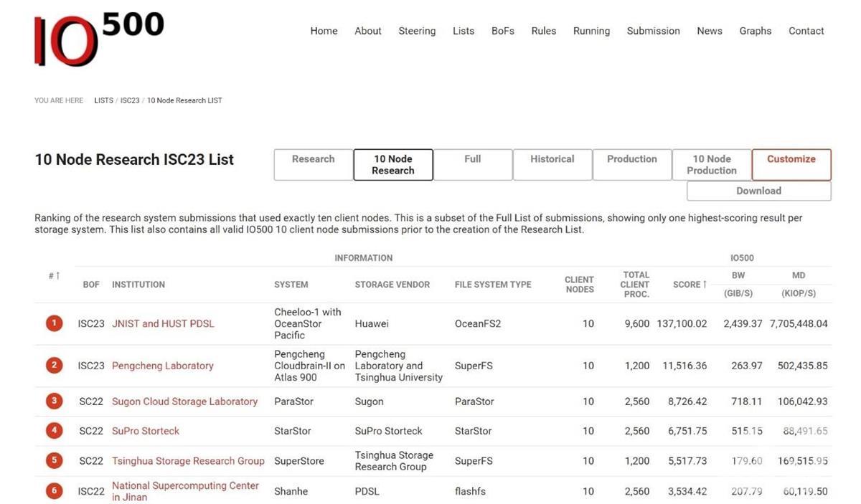
Task: Open the Graphs navigation item
Action: click(755, 31)
